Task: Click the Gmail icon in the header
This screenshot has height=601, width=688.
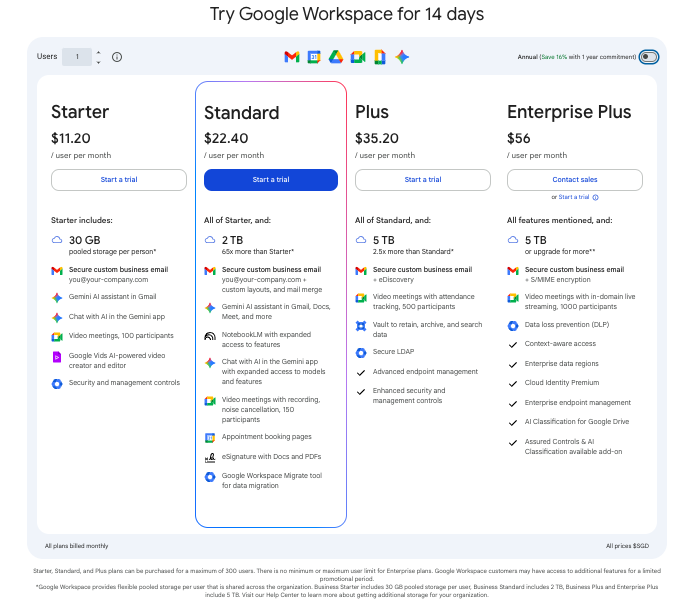Action: (292, 57)
